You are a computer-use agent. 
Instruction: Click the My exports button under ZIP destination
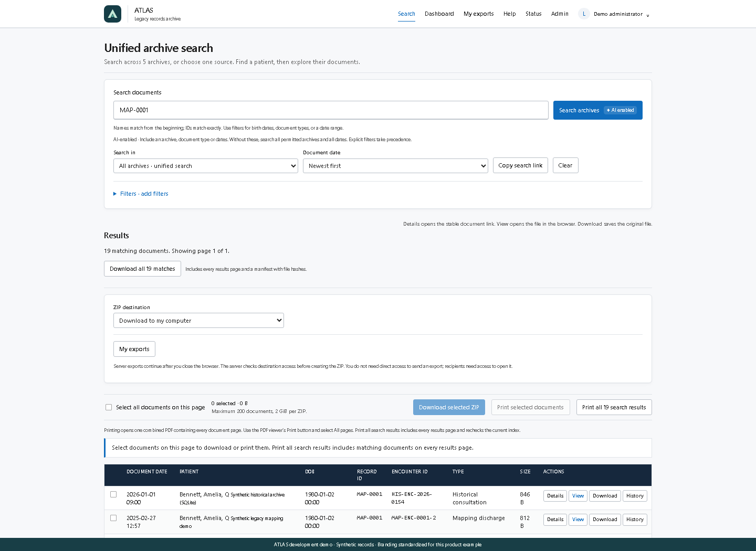tap(134, 349)
